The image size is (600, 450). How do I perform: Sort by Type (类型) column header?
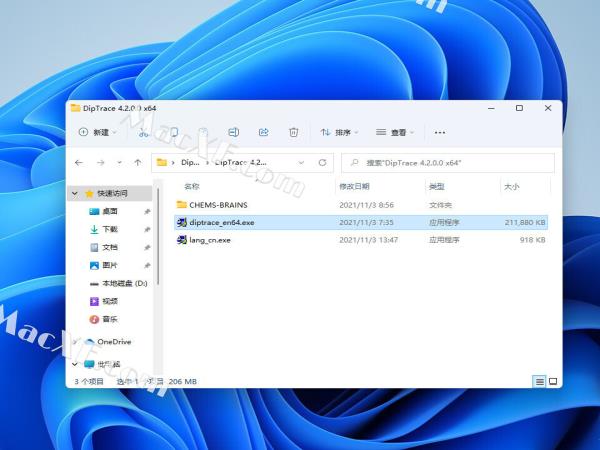coord(437,186)
